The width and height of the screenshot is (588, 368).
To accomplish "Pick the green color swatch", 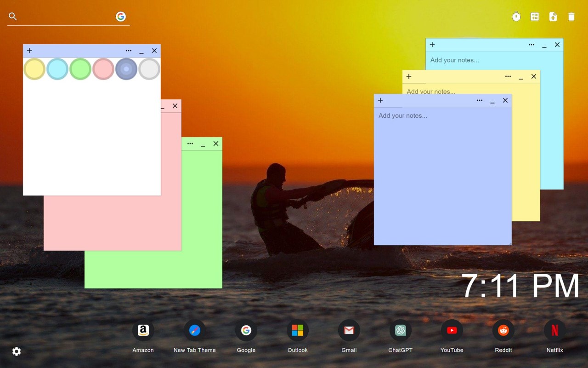I will (80, 69).
